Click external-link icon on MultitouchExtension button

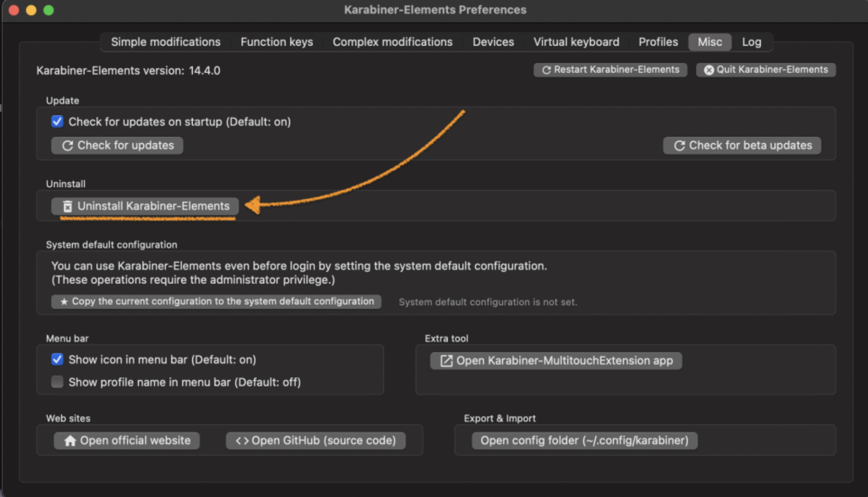point(446,361)
